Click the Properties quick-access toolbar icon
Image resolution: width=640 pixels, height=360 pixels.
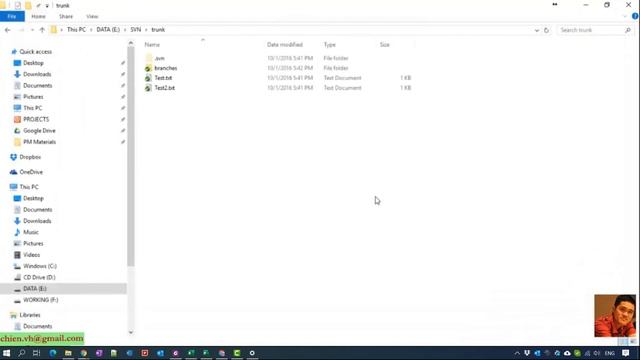(x=18, y=5)
